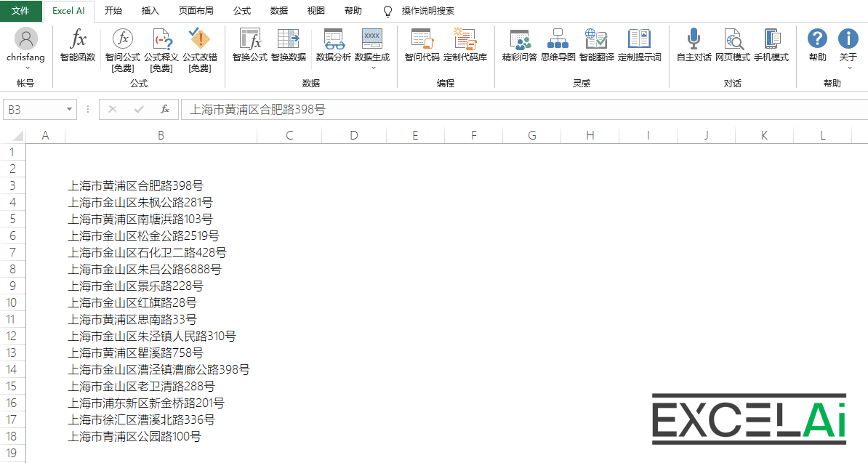Select cell 上海市金山区朱枫公路281号

pyautogui.click(x=161, y=203)
